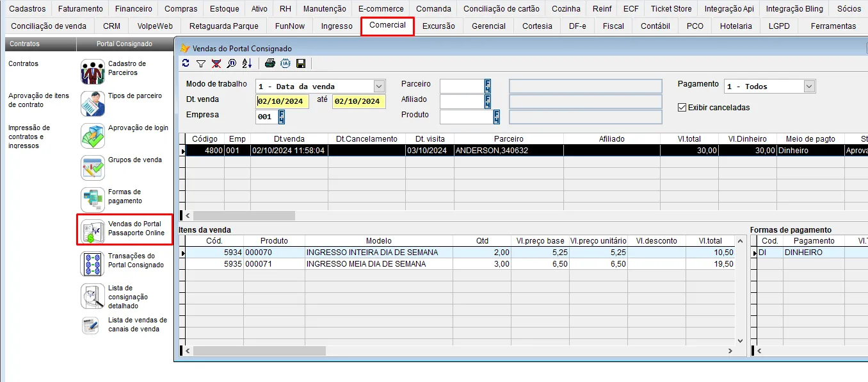The image size is (868, 382).
Task: Click the refresh icon in the toolbar
Action: click(x=186, y=63)
